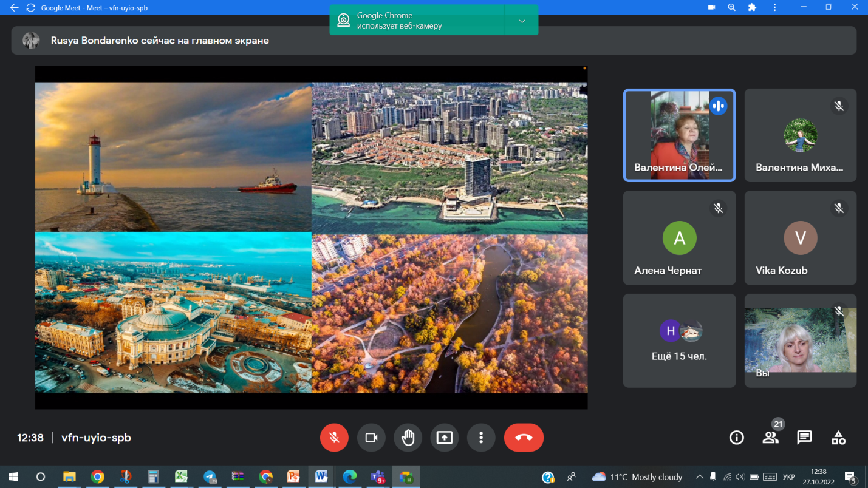Leave the call with red hang-up button
Viewport: 868px width, 488px height.
(524, 438)
